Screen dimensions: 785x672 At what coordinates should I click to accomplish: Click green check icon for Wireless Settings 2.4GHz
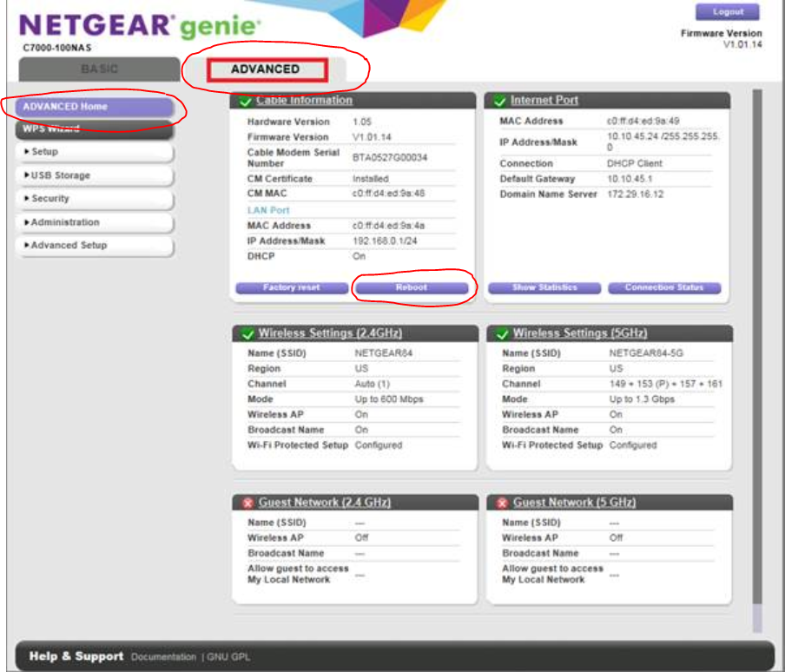(247, 334)
